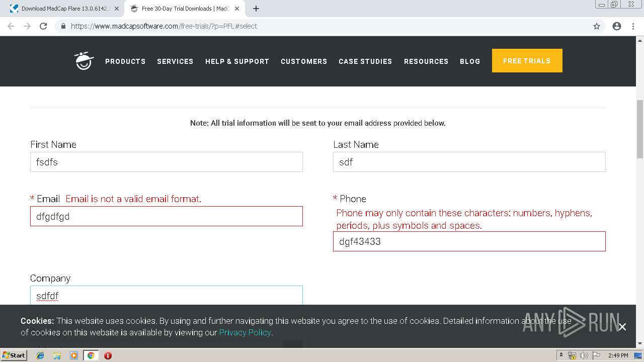Launch media player from taskbar
The image size is (644, 362).
click(74, 355)
